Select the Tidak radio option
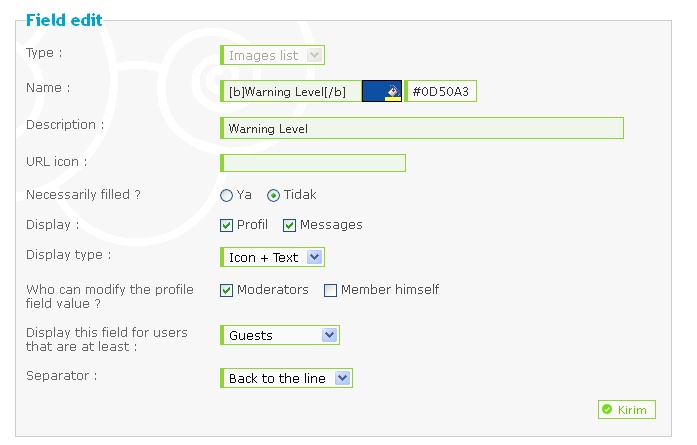The image size is (697, 445). 273,196
